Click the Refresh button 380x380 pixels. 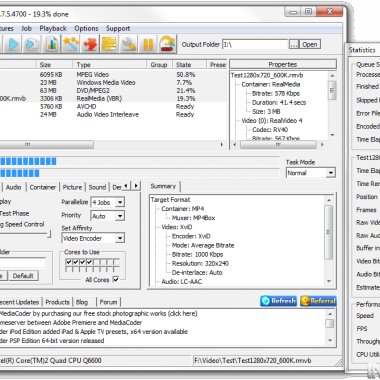coord(279,301)
